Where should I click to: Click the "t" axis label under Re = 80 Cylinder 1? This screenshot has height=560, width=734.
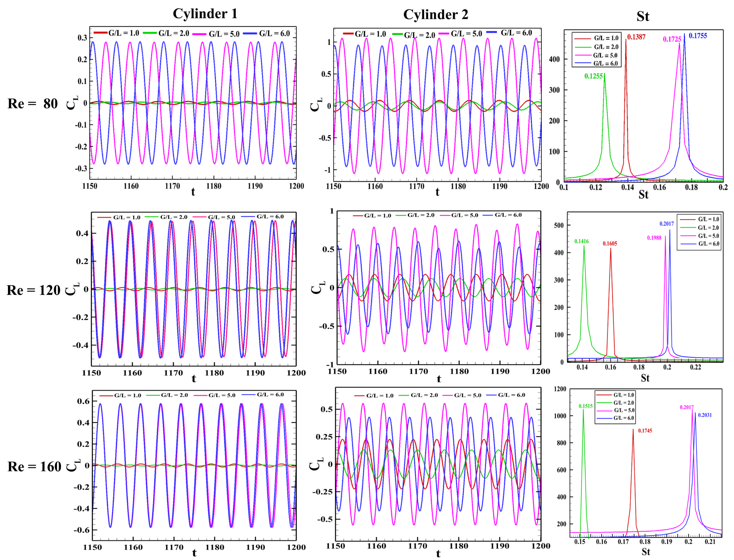(x=193, y=191)
